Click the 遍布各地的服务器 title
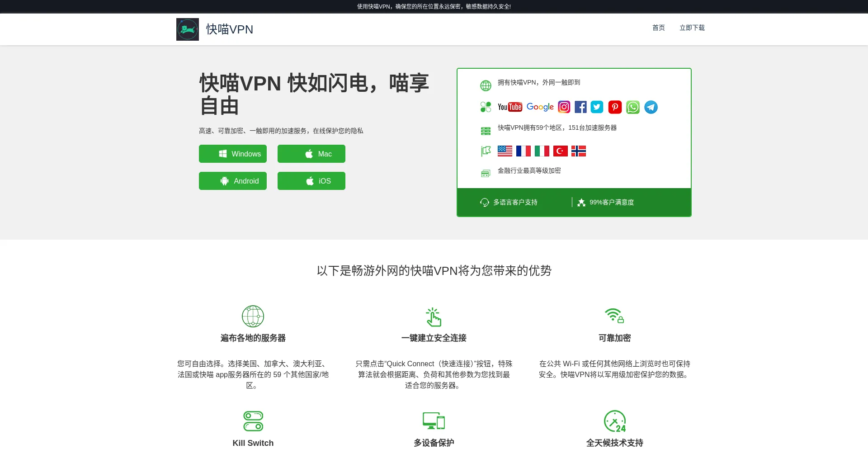The image size is (868, 449). (x=253, y=338)
